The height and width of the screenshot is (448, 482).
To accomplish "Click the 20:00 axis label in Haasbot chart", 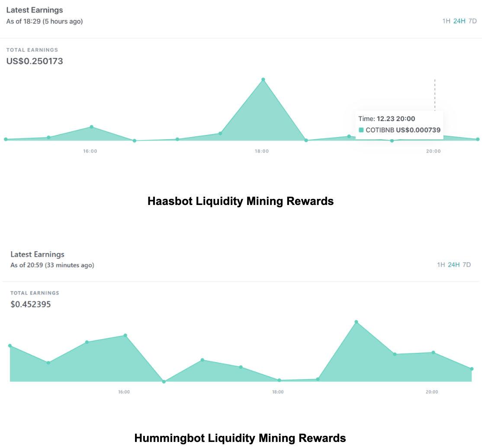I will [x=434, y=151].
